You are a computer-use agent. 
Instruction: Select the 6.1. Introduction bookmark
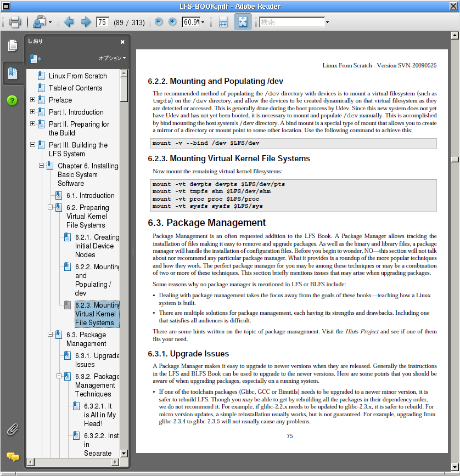pyautogui.click(x=91, y=195)
